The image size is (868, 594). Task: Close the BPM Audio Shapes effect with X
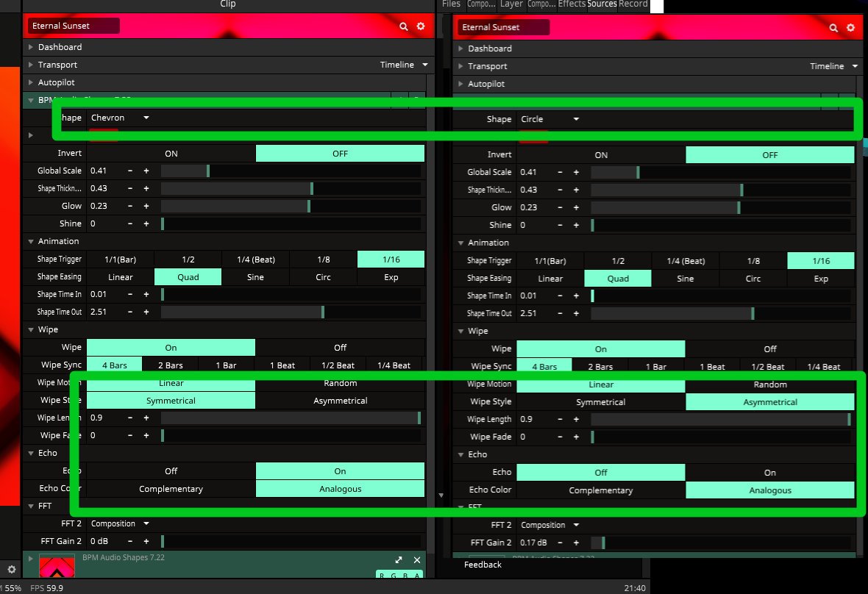[417, 559]
